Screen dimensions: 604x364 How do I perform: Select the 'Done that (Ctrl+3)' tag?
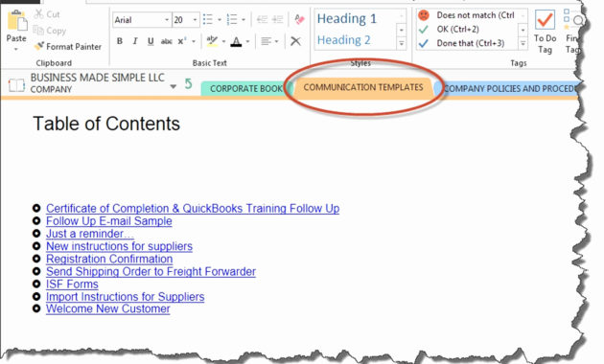tap(462, 43)
